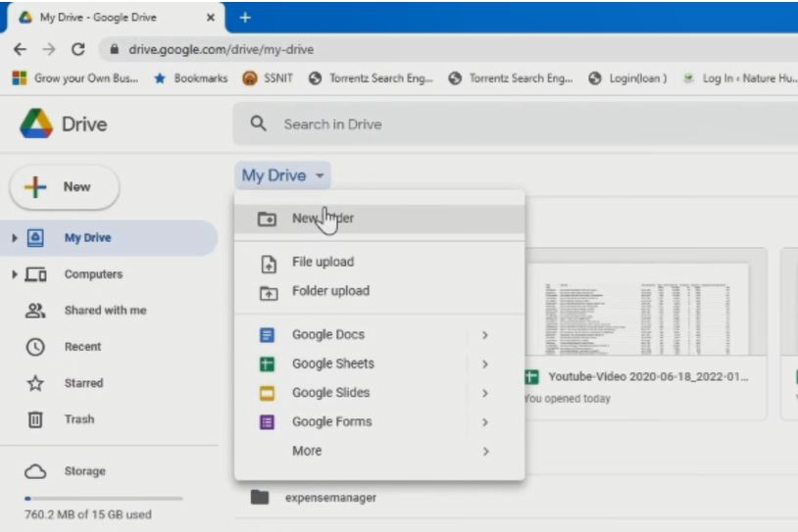Click the New button
The width and height of the screenshot is (798, 532).
point(65,187)
